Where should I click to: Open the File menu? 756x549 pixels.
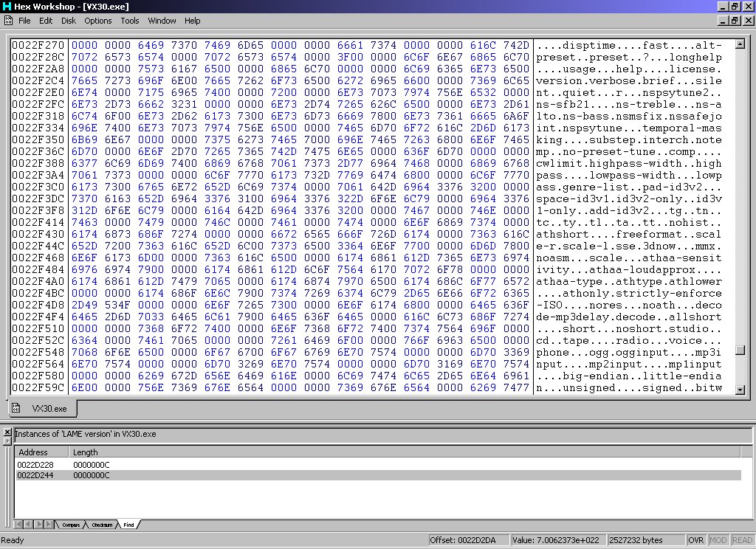tap(24, 21)
